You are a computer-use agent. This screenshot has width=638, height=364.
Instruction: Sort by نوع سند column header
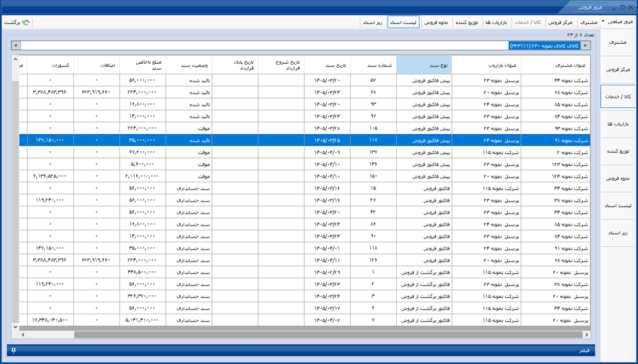(x=424, y=65)
